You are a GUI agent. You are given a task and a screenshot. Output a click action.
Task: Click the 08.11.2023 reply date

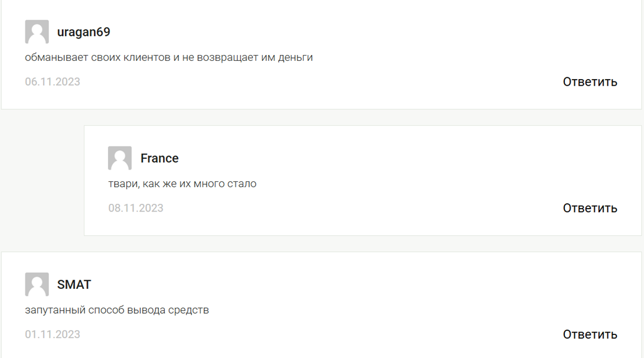coord(136,208)
